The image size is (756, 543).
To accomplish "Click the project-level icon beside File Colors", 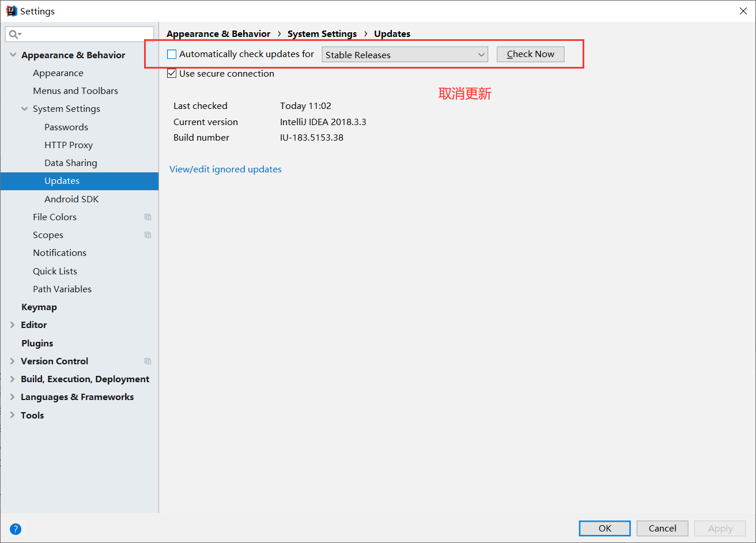I will click(x=148, y=217).
